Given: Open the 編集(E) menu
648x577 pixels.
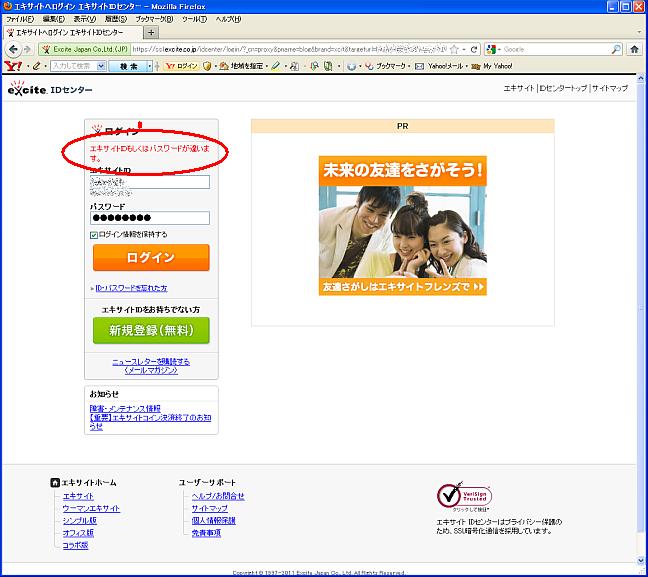Looking at the screenshot, I should tap(54, 19).
